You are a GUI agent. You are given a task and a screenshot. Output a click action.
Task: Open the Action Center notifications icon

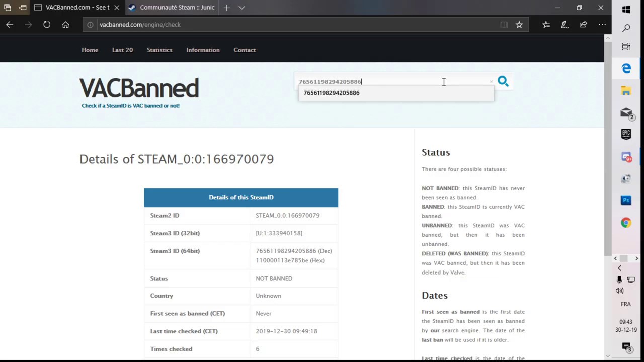(x=626, y=346)
